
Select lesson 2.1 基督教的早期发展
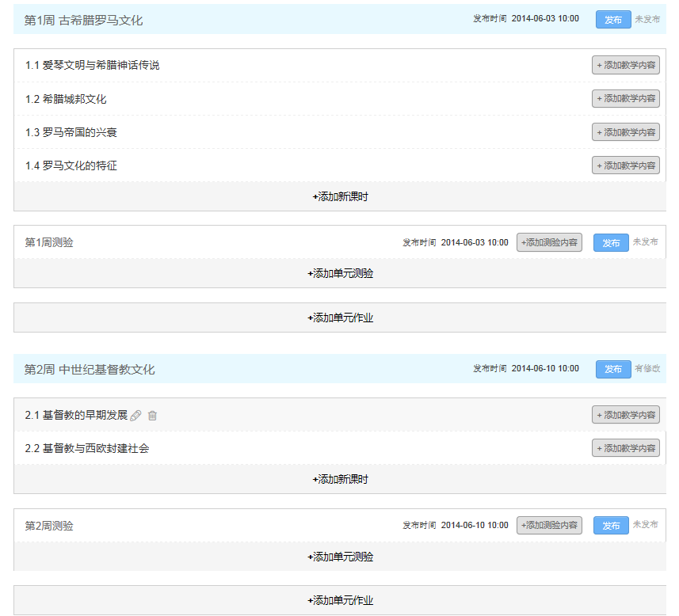[76, 415]
